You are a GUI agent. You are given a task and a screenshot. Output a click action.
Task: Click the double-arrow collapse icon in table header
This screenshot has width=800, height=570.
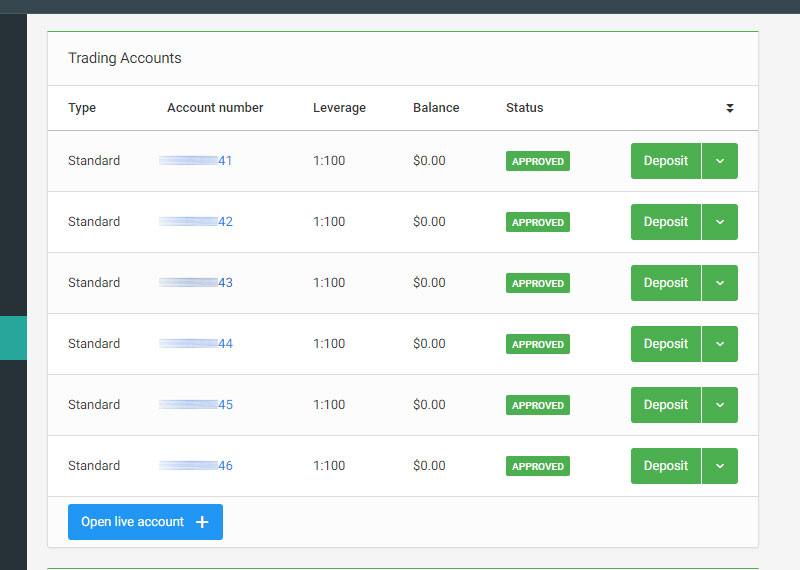pyautogui.click(x=730, y=108)
